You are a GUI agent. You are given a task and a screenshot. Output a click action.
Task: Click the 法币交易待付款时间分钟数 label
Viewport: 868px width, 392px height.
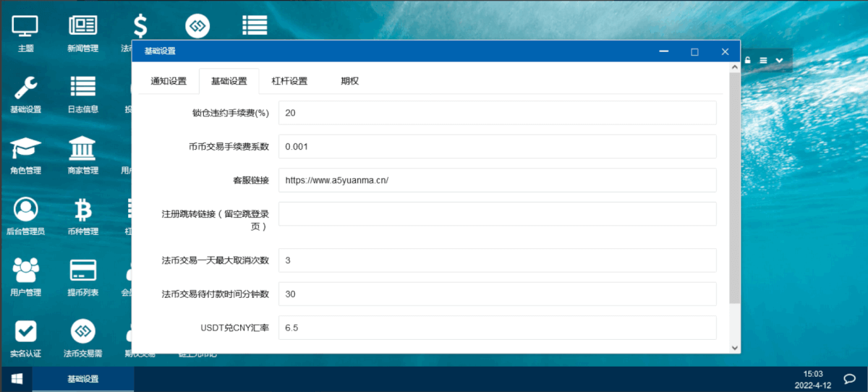[x=216, y=294]
